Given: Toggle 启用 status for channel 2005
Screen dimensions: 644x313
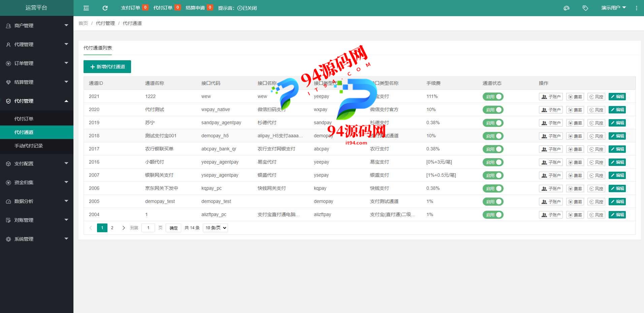Looking at the screenshot, I should pos(493,202).
